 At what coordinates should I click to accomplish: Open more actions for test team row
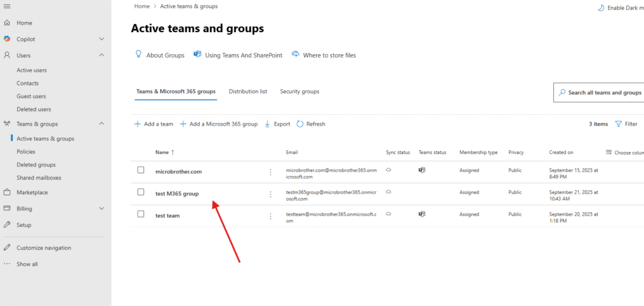270,216
